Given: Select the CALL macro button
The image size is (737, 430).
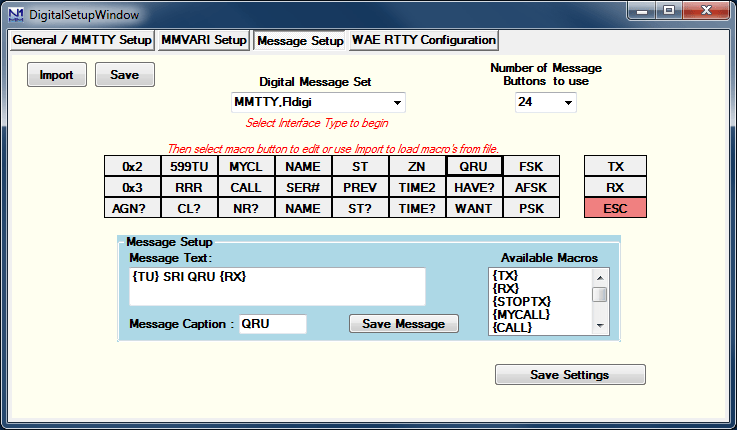Looking at the screenshot, I should click(246, 188).
